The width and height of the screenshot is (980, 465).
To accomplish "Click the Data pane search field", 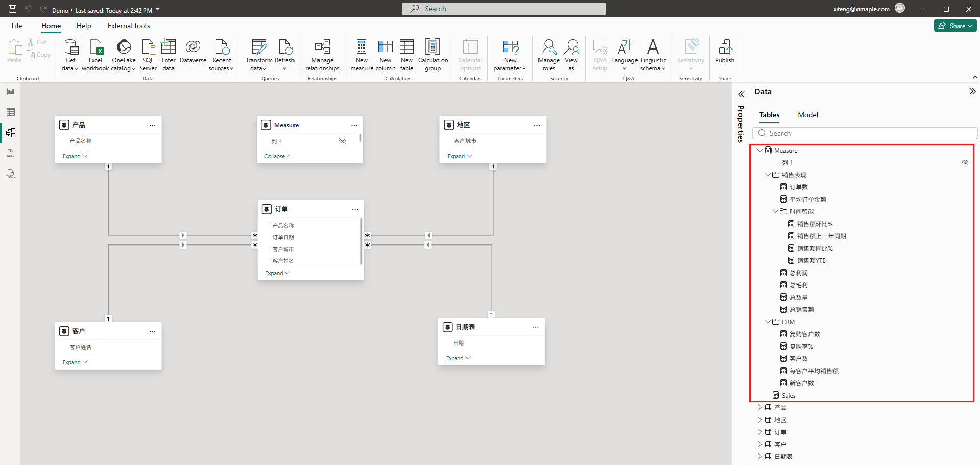I will coord(868,133).
